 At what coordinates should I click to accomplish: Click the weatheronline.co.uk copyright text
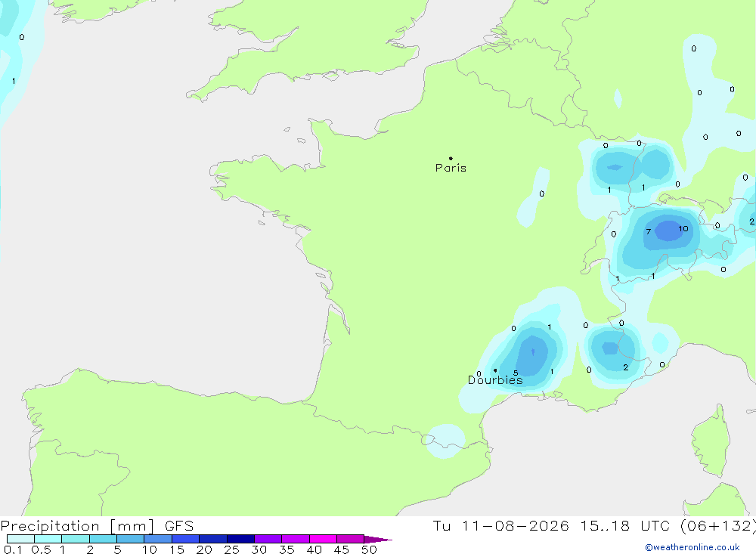coord(692,547)
